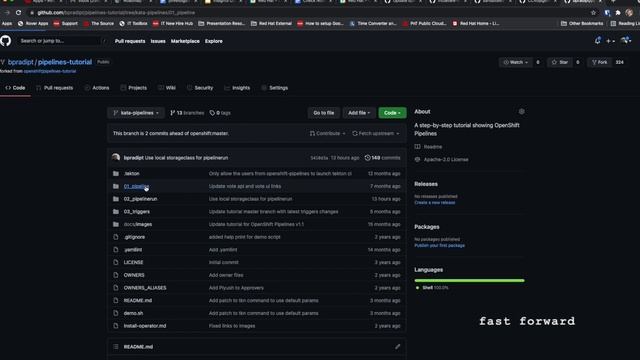
Task: Click Publish your first package link
Action: pyautogui.click(x=440, y=245)
